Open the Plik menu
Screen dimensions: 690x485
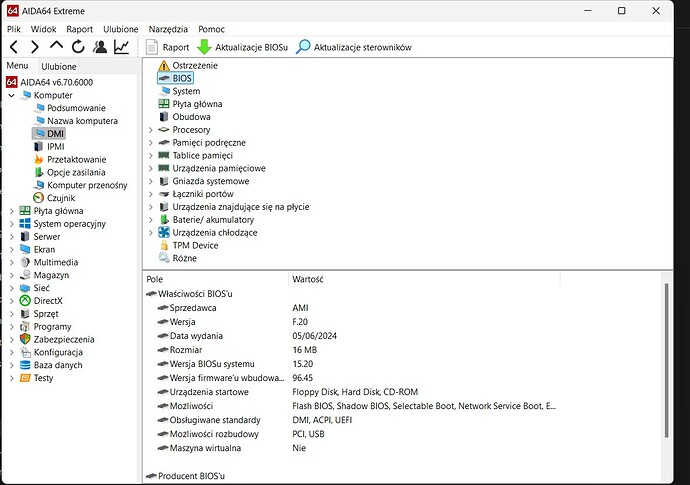14,29
